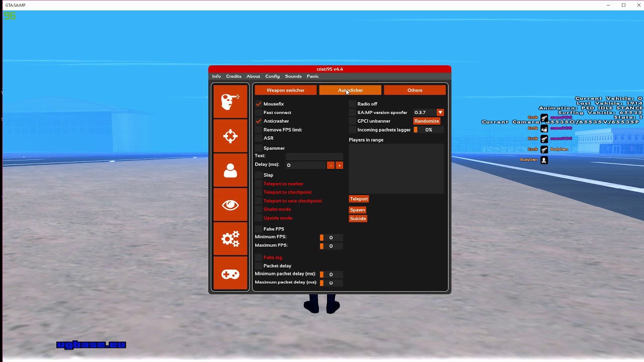
Task: Increase spammer delay with plus button
Action: [339, 165]
